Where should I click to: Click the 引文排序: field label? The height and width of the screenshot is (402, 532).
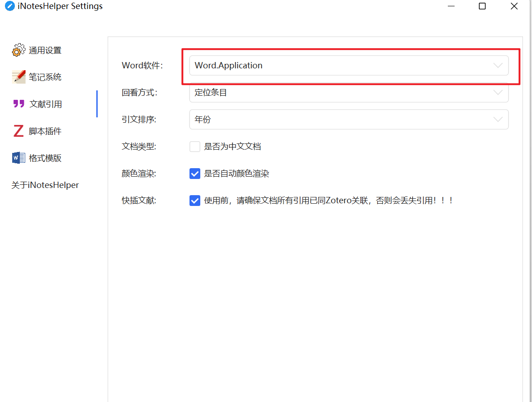pos(139,119)
